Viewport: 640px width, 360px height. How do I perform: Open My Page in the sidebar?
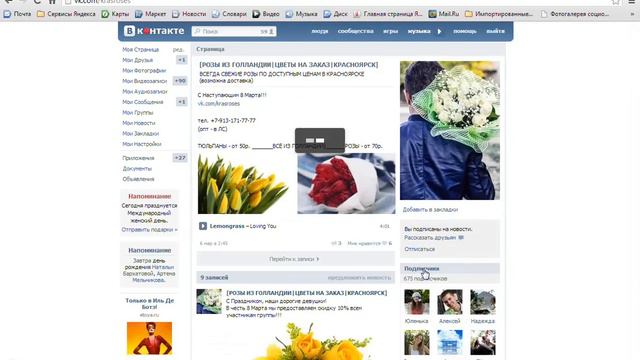pyautogui.click(x=141, y=49)
